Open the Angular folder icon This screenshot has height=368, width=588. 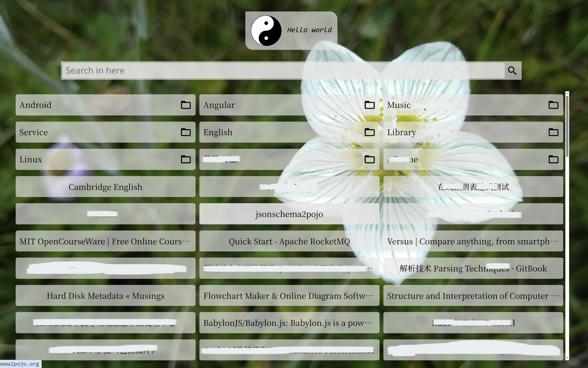click(x=369, y=105)
